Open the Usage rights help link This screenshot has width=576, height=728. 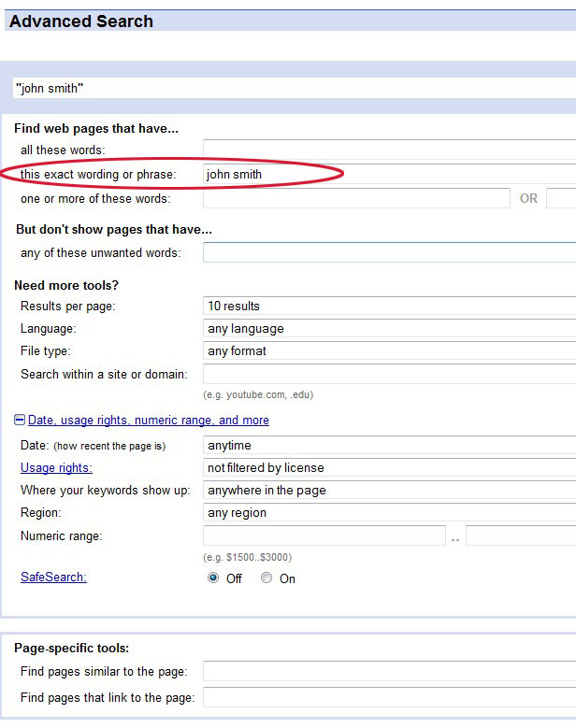coord(56,467)
